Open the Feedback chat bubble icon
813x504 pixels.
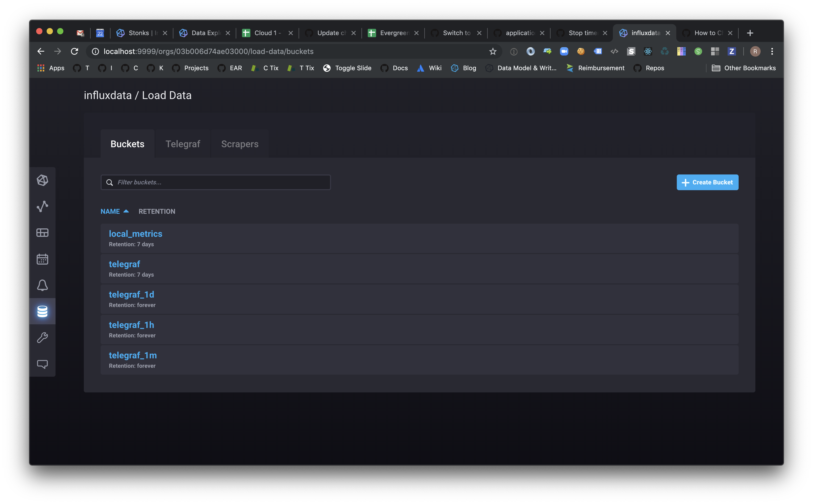42,364
